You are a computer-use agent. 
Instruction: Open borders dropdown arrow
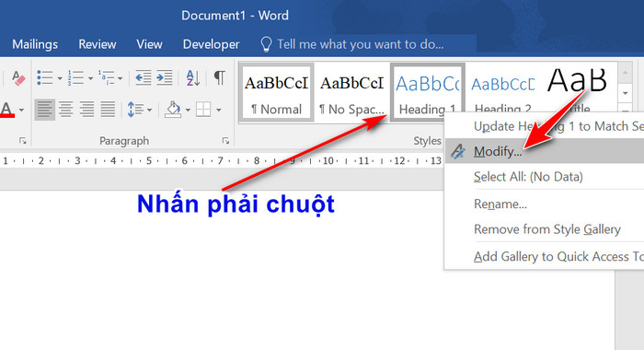point(219,110)
